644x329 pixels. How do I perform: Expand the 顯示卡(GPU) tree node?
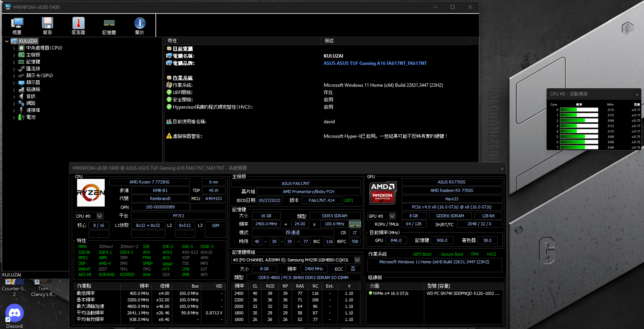tap(14, 76)
